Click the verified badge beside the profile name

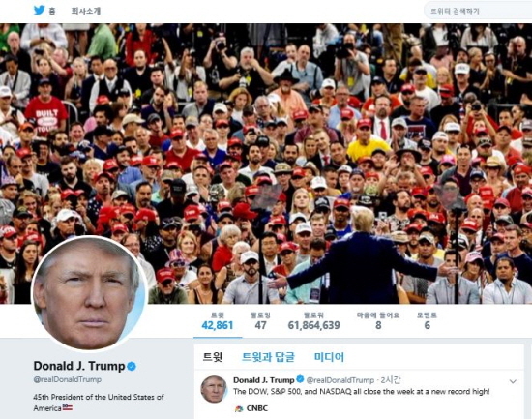(132, 366)
